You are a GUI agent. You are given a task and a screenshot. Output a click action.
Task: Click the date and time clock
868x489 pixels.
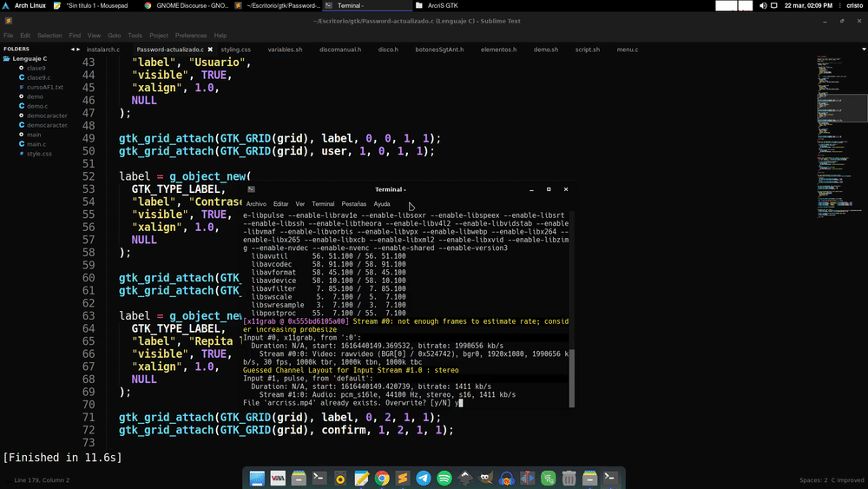click(808, 5)
